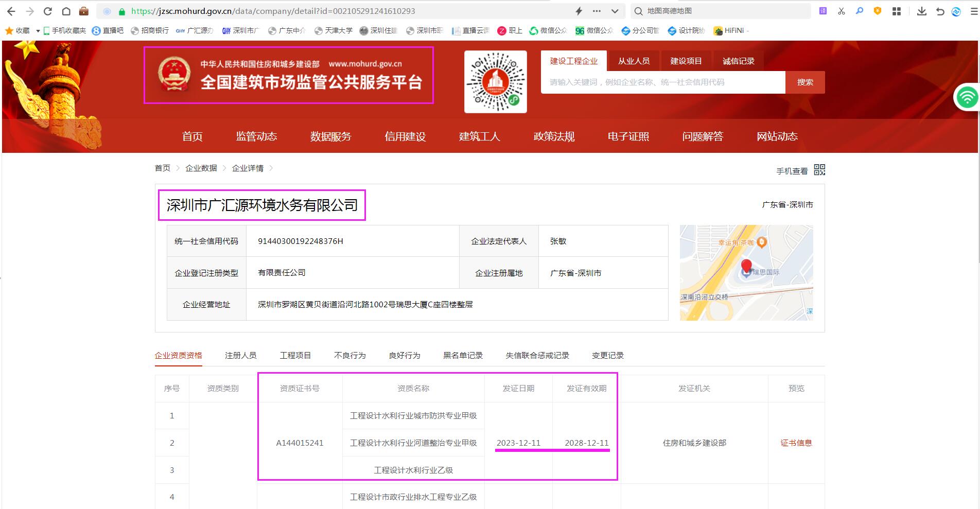The height and width of the screenshot is (509, 980).
Task: Open the ••• more actions menu in address bar
Action: pos(597,11)
